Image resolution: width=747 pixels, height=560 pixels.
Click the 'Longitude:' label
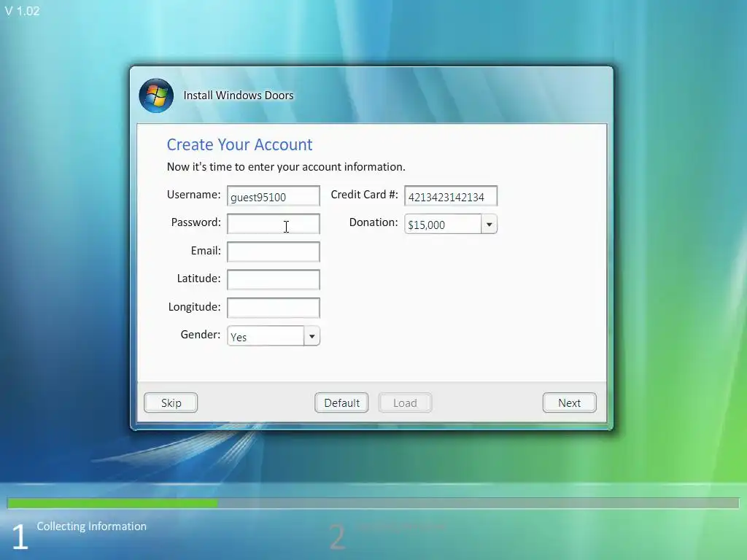[194, 307]
